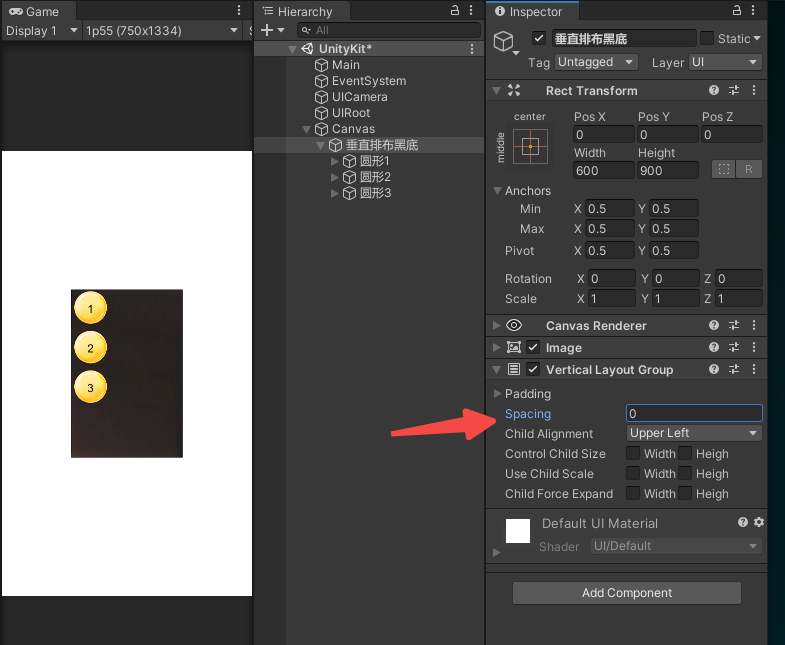Open Canvas Renderer presets
Viewport: 785px width, 645px height.
coord(734,326)
